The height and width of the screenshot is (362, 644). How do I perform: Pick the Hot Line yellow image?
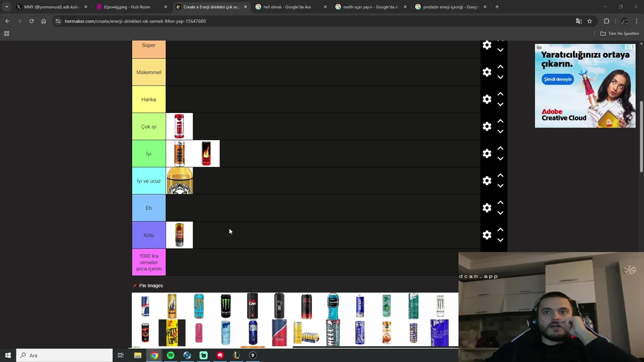tap(172, 333)
